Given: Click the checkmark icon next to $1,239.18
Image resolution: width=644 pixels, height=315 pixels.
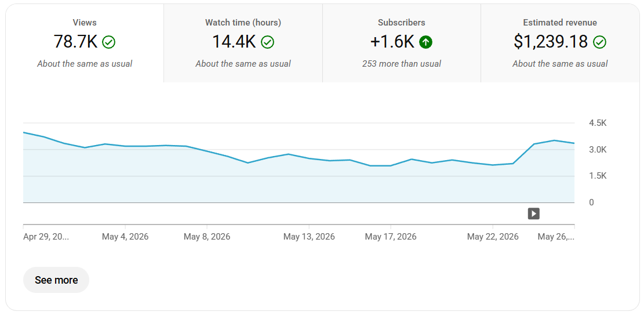Looking at the screenshot, I should [599, 42].
